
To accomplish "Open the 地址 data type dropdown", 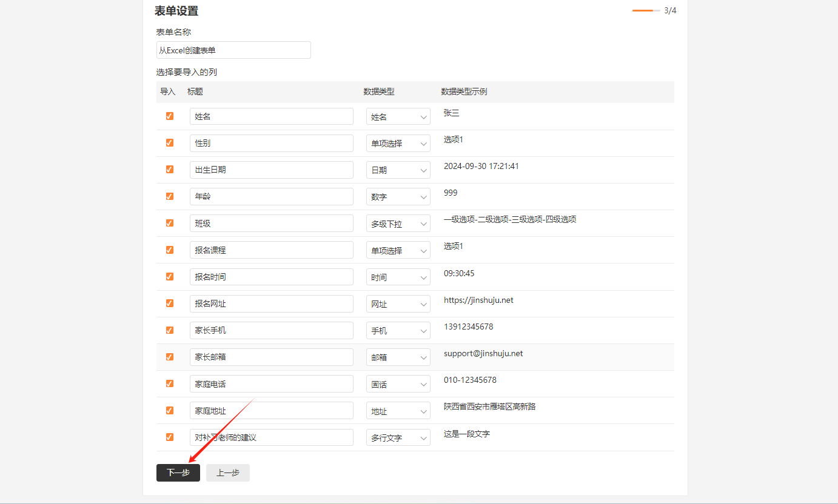I will pos(398,411).
